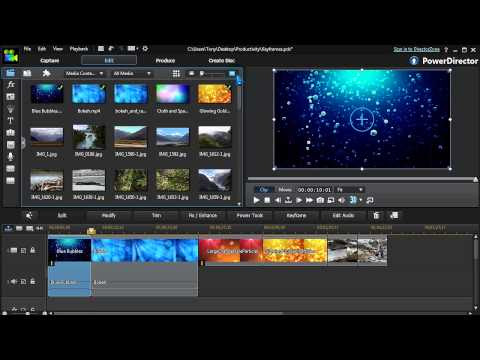Screen dimensions: 480x360
Task: Click the Keyframe button
Action: pos(296,215)
